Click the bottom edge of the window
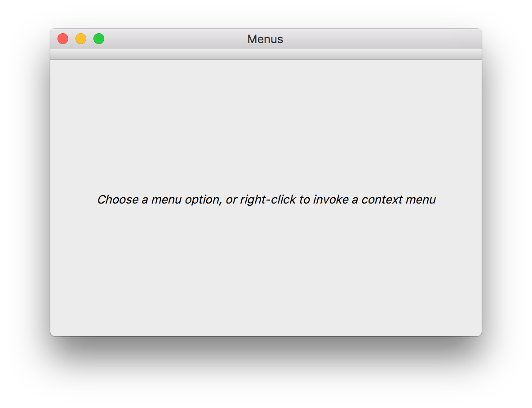Image resolution: width=532 pixels, height=408 pixels. pos(266,333)
